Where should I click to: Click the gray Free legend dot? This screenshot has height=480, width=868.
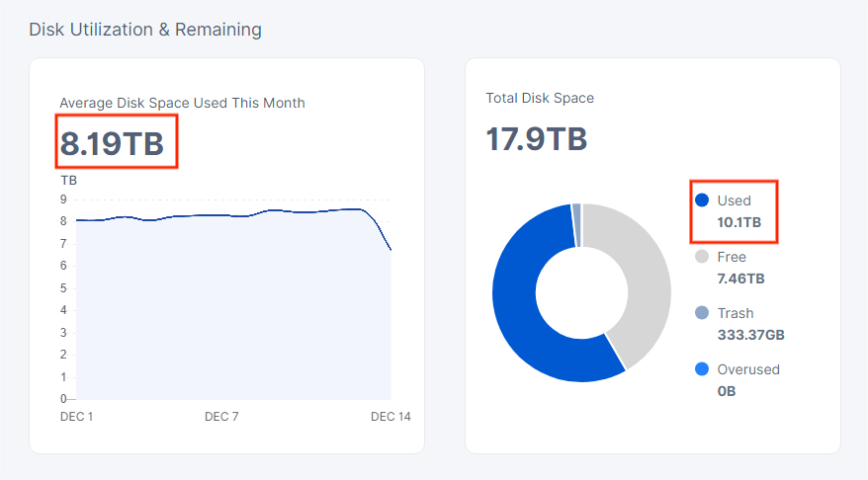click(702, 257)
